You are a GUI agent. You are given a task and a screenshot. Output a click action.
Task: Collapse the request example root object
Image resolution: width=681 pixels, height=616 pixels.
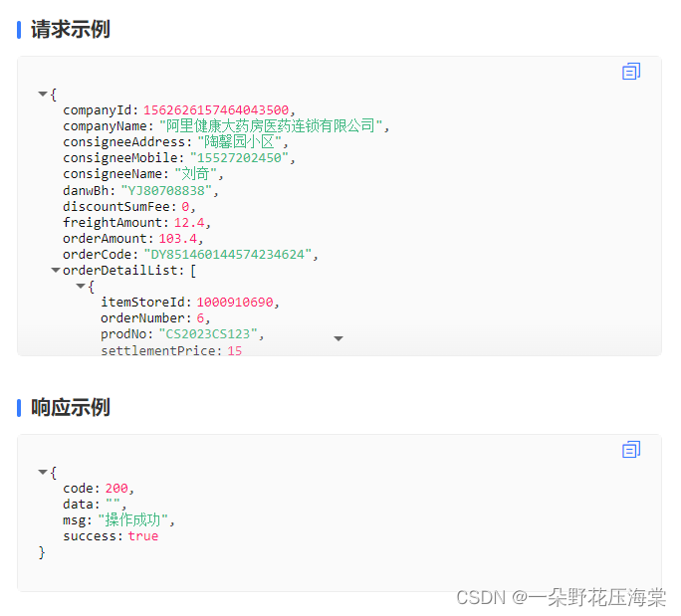(43, 94)
